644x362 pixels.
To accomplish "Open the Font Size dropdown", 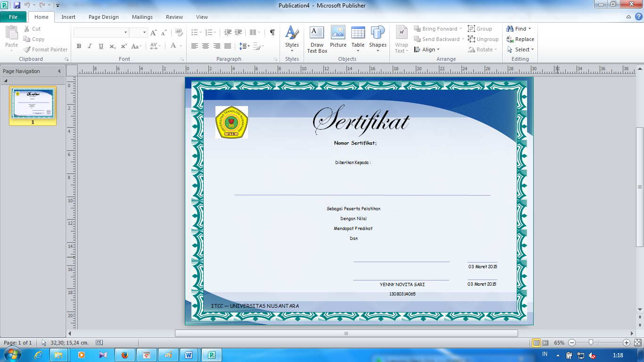I will pyautogui.click(x=144, y=32).
